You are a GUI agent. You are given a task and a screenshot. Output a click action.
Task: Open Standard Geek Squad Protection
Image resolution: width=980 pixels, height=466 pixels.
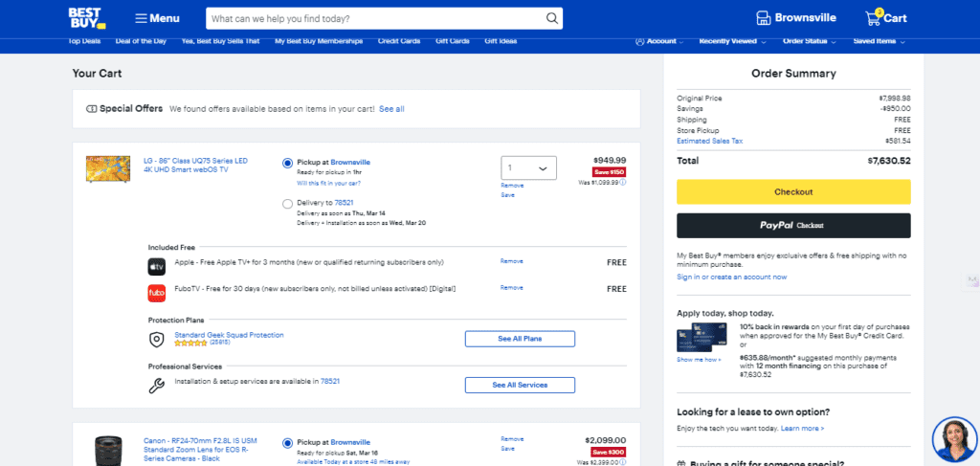(229, 335)
